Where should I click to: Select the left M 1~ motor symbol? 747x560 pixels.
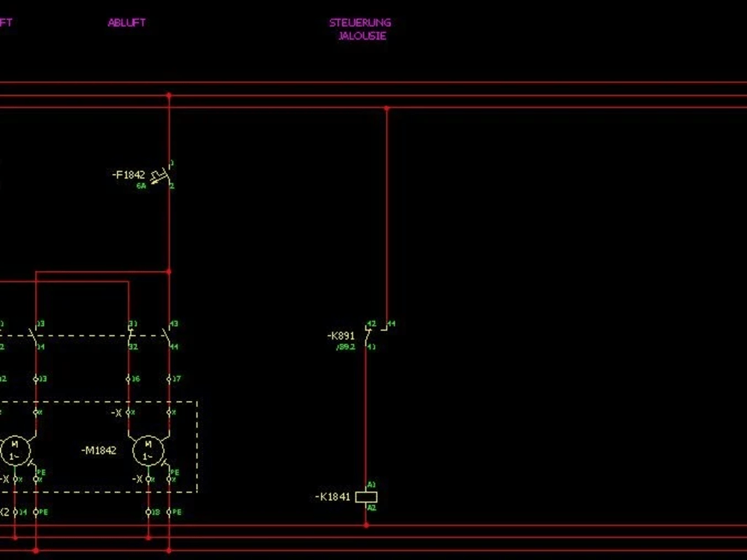point(13,448)
